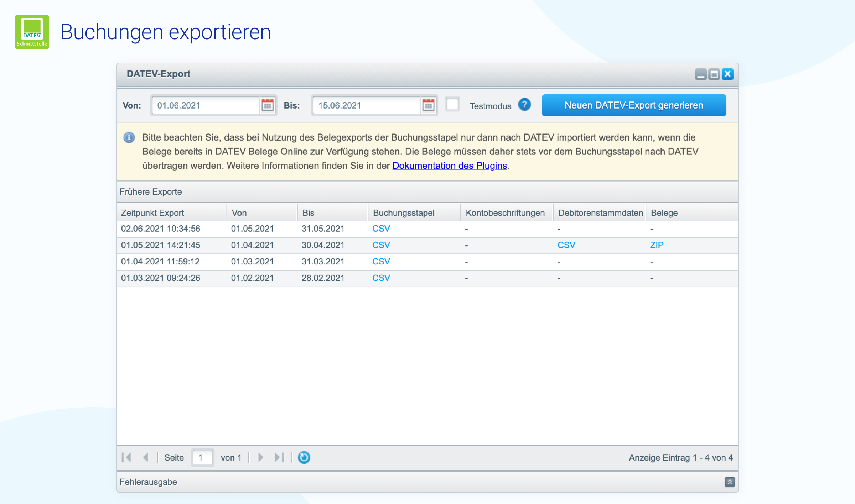Go to previous page of exports
Viewport: 855px width, 504px height.
pyautogui.click(x=145, y=457)
